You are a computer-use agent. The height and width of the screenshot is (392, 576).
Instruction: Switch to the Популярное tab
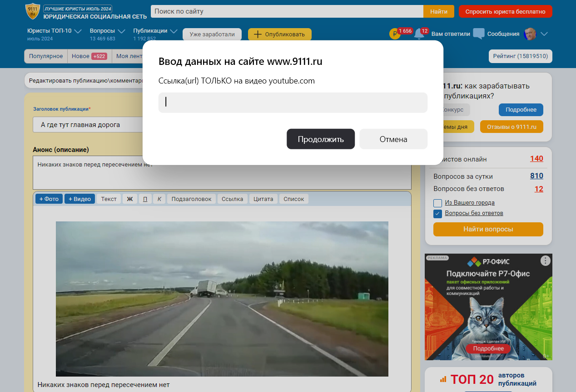coord(46,56)
